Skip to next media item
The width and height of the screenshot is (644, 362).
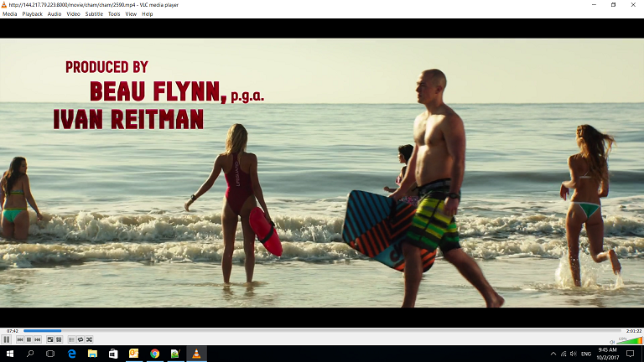pos(38,339)
